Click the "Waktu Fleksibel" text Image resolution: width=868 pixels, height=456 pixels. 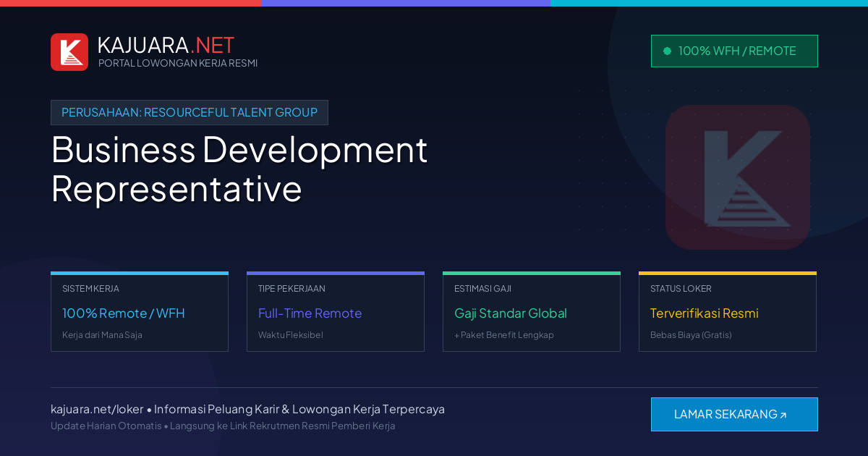pyautogui.click(x=291, y=335)
